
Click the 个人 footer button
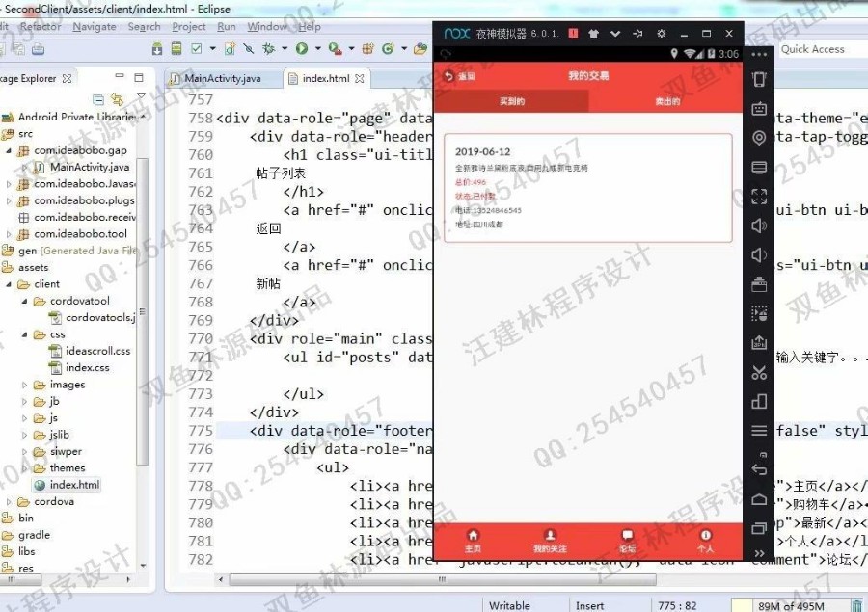[x=705, y=542]
